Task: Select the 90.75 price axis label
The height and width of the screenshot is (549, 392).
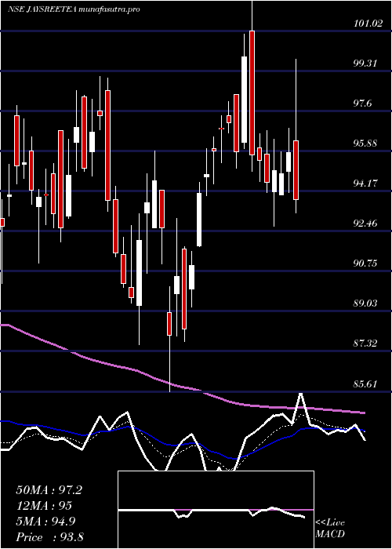Action: click(366, 264)
